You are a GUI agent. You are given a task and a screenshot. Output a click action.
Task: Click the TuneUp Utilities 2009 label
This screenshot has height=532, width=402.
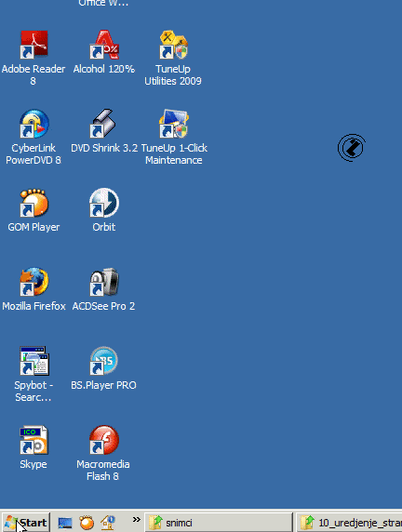point(173,75)
